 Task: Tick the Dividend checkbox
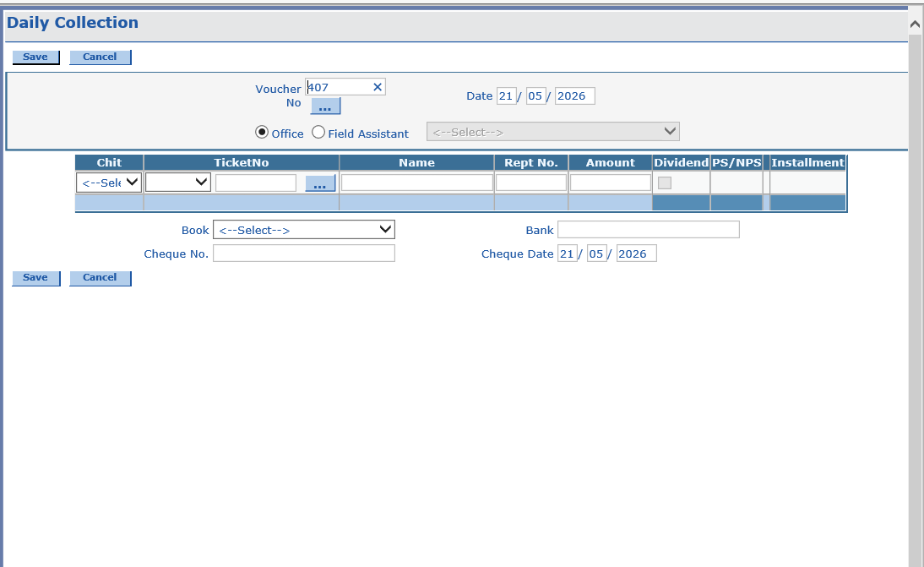(x=665, y=183)
